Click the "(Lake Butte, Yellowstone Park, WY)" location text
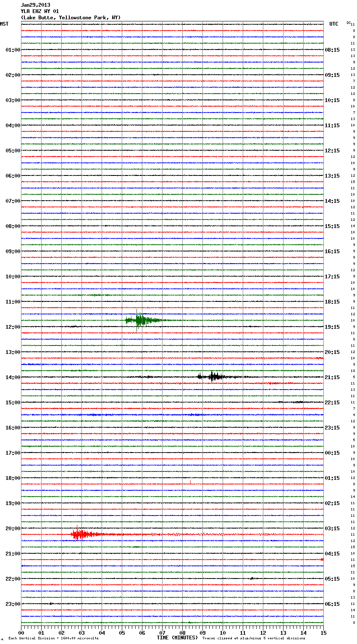The image size is (357, 644). 71,18
